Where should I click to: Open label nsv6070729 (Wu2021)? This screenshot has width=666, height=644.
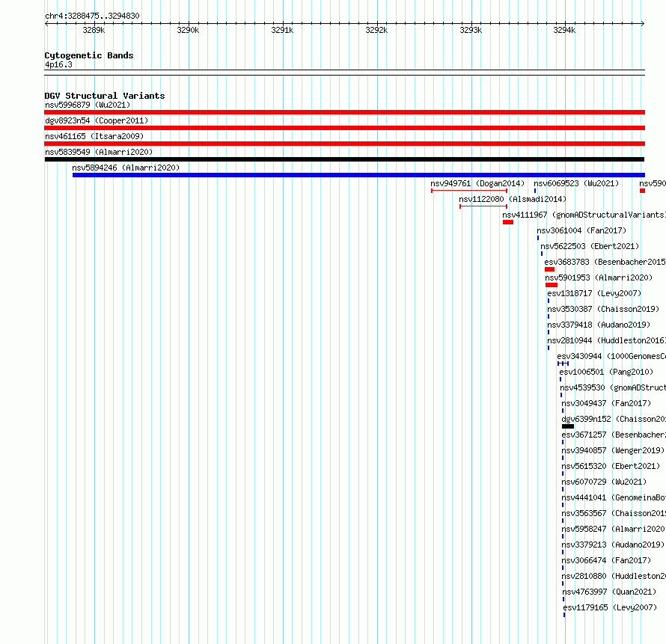click(x=604, y=482)
